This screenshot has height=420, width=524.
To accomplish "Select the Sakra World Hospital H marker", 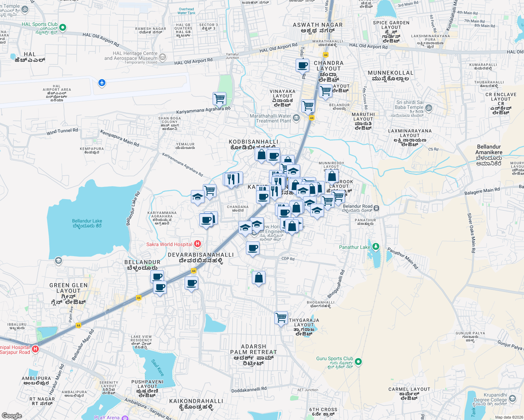I will 198,244.
